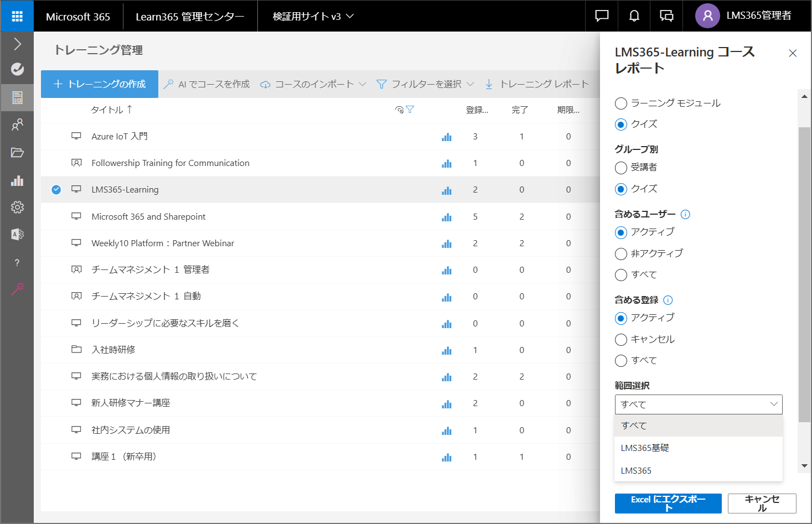Open chart icon for 入社時研修 row
The width and height of the screenshot is (812, 524).
pyautogui.click(x=447, y=350)
